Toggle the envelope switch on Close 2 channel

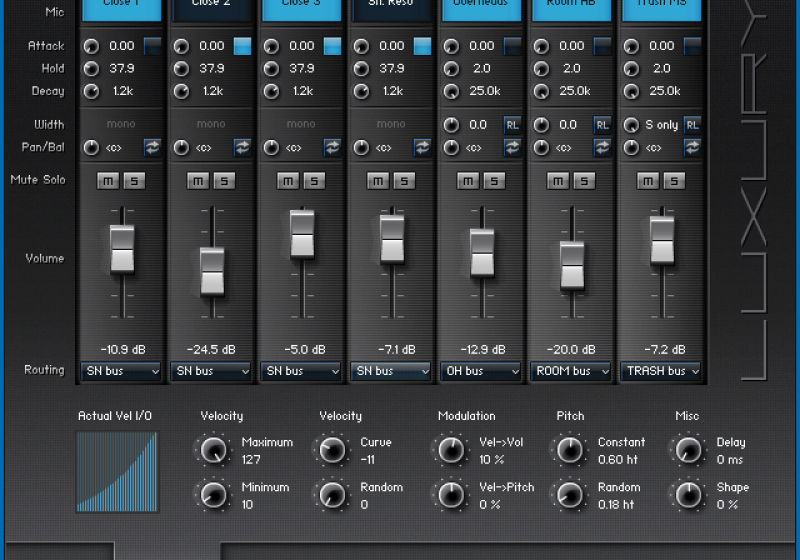pyautogui.click(x=243, y=46)
